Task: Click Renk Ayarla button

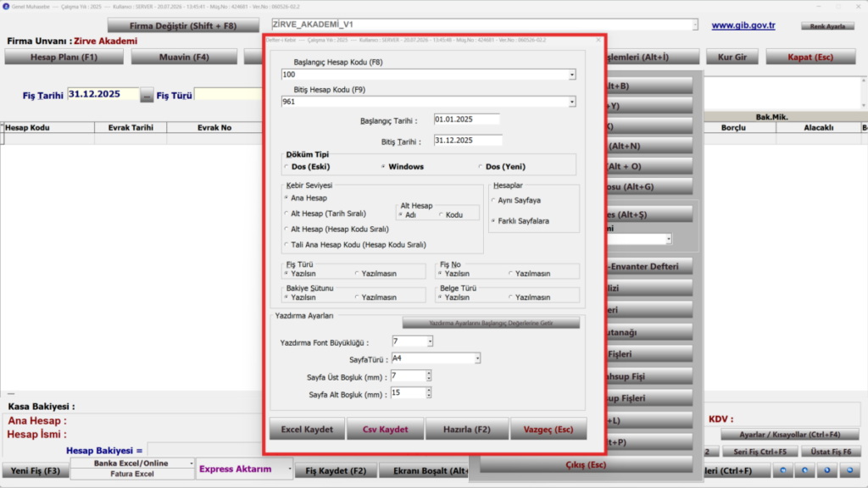Action: (827, 26)
